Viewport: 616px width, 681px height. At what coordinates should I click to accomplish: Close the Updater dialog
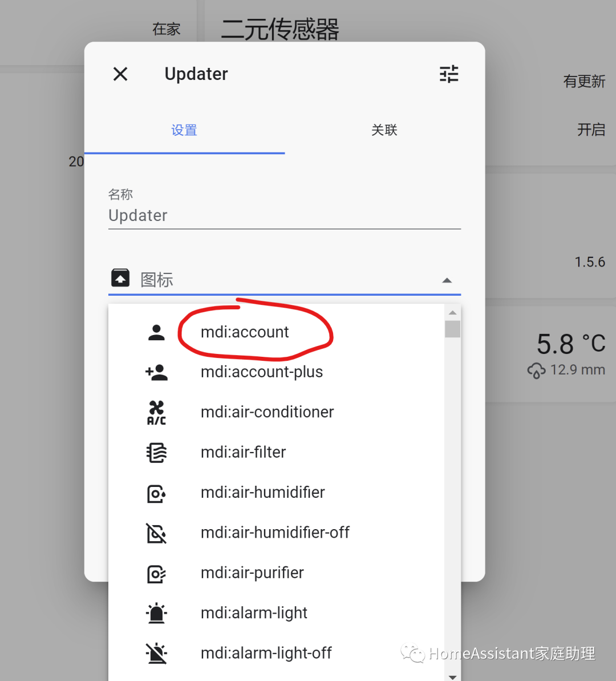tap(120, 74)
